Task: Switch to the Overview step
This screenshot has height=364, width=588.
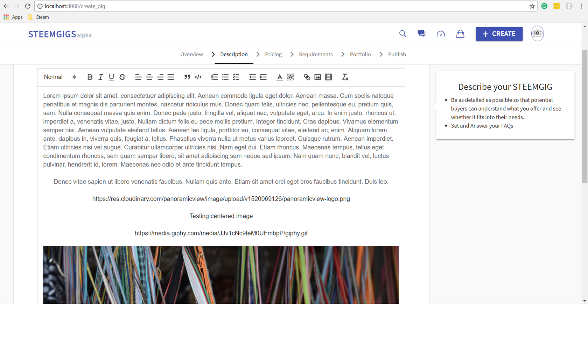Action: 191,54
